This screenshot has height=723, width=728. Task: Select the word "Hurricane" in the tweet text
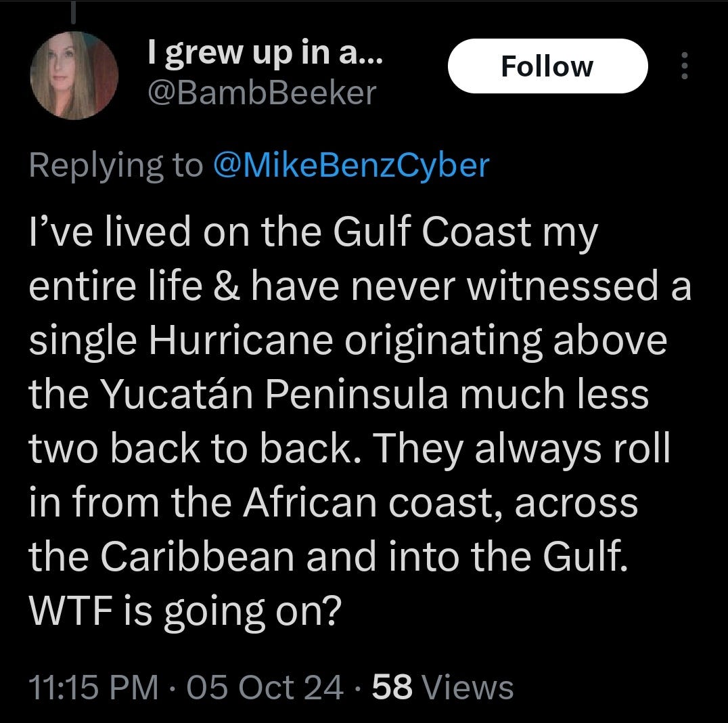(x=240, y=340)
